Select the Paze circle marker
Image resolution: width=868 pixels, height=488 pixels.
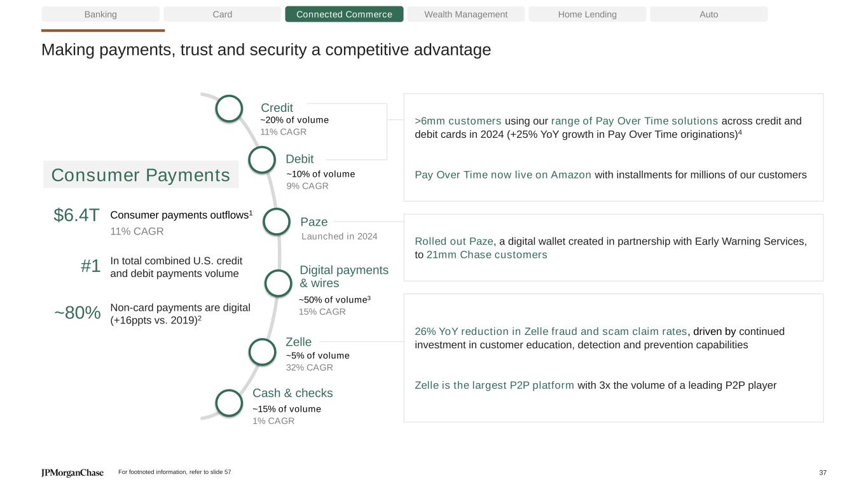(276, 222)
